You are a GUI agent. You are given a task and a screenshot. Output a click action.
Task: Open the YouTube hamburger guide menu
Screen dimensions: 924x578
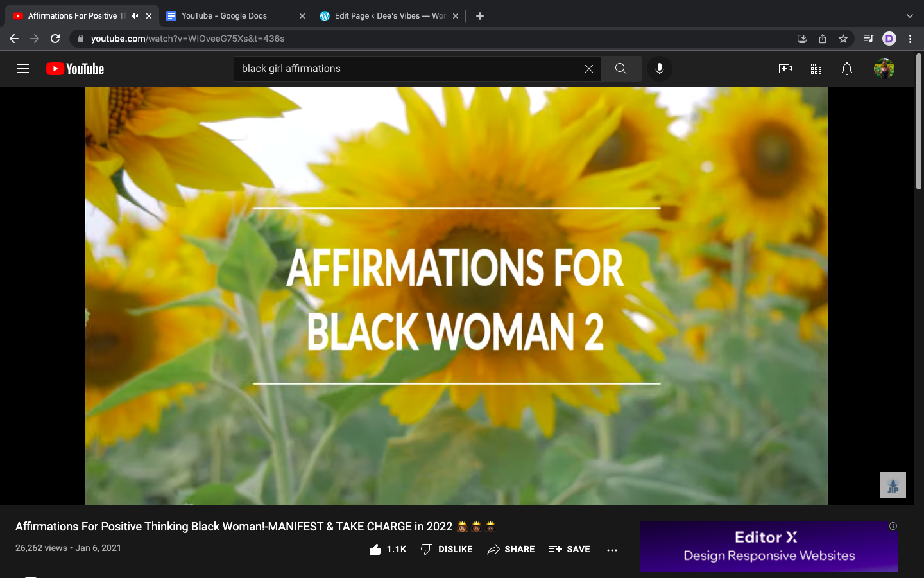click(x=23, y=69)
